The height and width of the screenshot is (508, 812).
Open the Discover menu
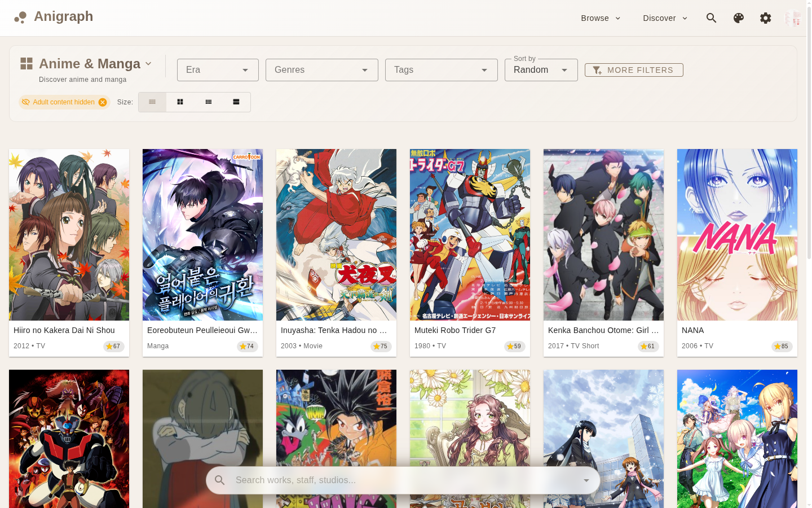665,18
